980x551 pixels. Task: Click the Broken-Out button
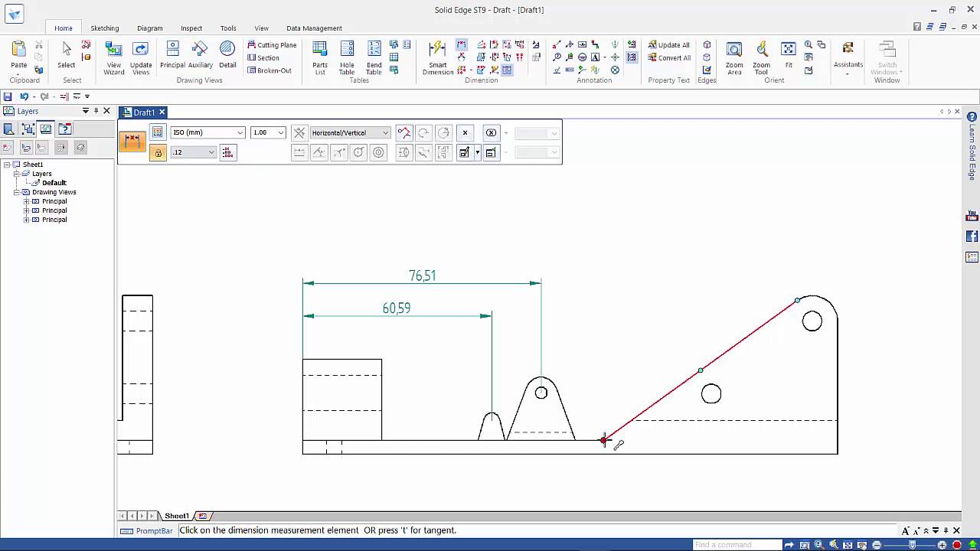click(x=269, y=70)
